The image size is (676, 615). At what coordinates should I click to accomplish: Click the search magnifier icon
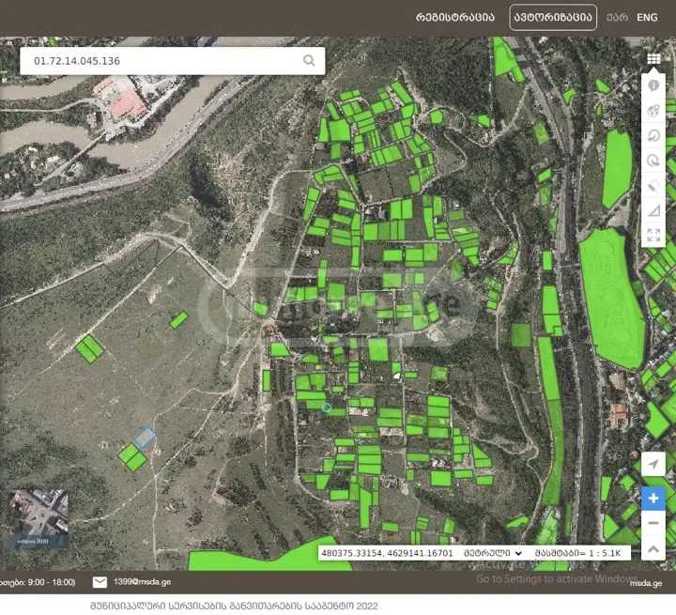coord(309,60)
